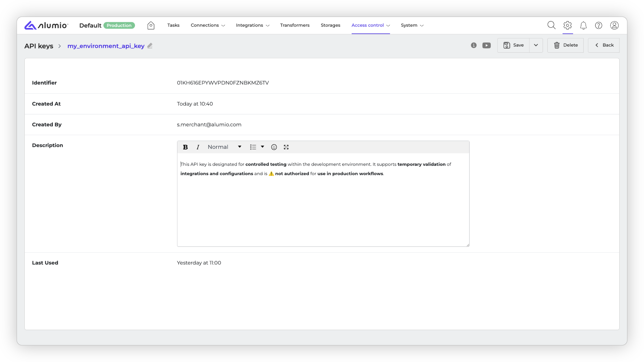
Task: Click the home icon in navbar
Action: [151, 25]
